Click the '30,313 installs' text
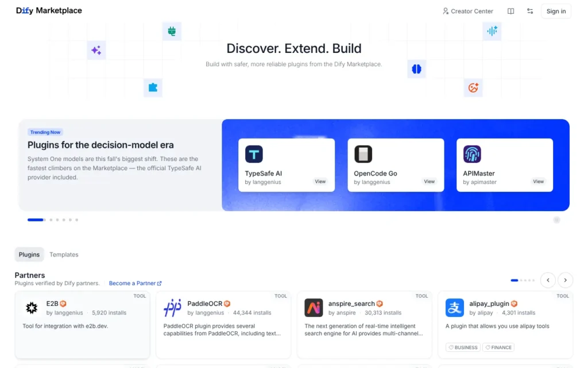 (x=383, y=312)
